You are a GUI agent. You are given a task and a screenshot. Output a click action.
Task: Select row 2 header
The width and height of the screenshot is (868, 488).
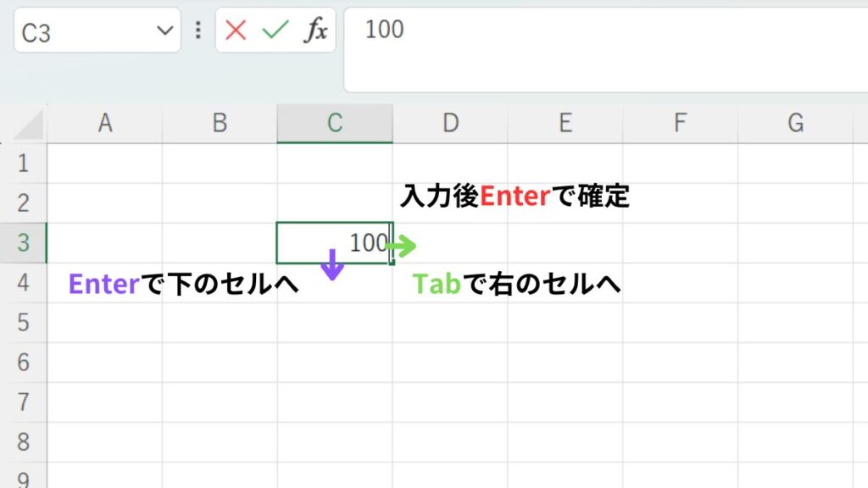(x=23, y=203)
